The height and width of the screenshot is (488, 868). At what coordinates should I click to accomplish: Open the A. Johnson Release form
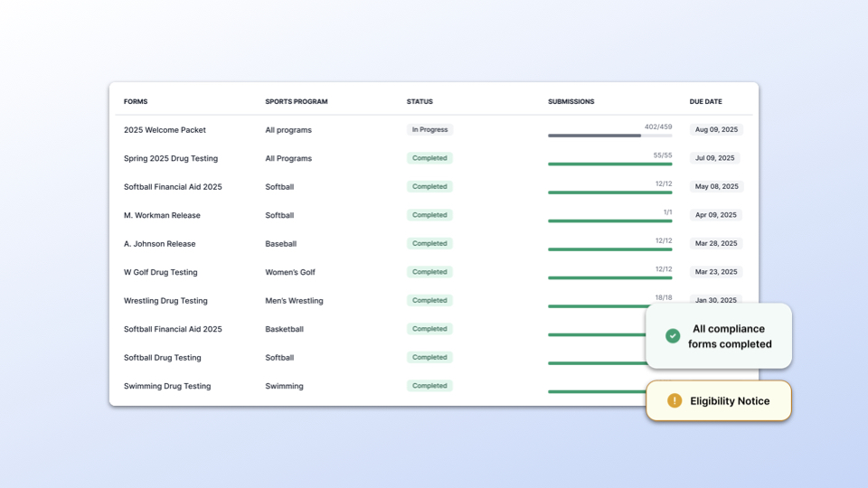pos(159,244)
